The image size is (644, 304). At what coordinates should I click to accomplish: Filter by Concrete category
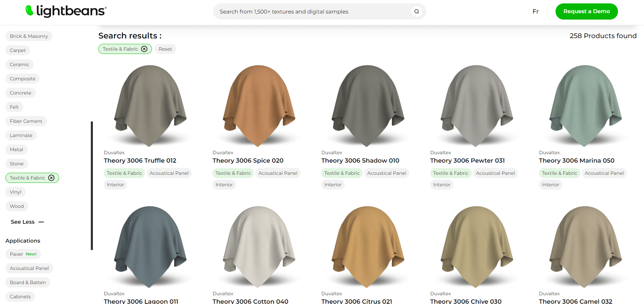point(20,93)
